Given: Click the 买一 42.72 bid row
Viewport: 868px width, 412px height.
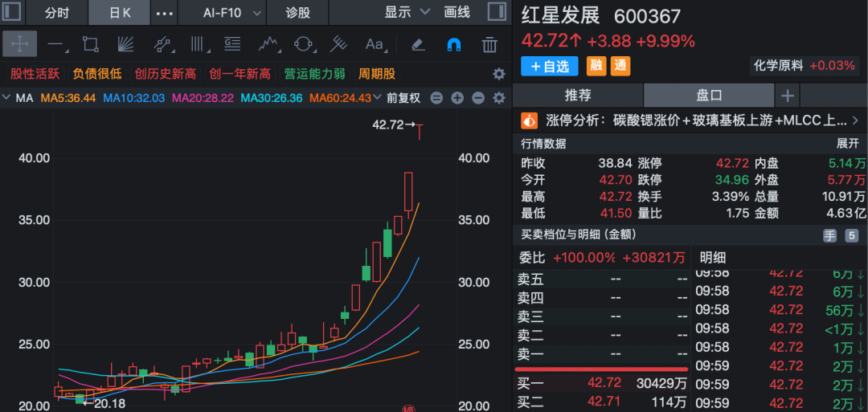Looking at the screenshot, I should [602, 383].
